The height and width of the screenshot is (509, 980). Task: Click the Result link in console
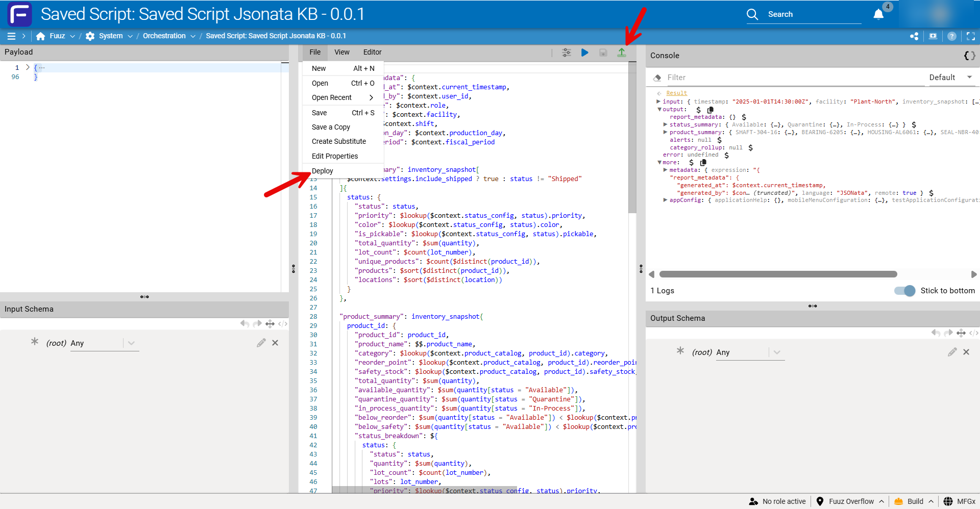tap(676, 93)
